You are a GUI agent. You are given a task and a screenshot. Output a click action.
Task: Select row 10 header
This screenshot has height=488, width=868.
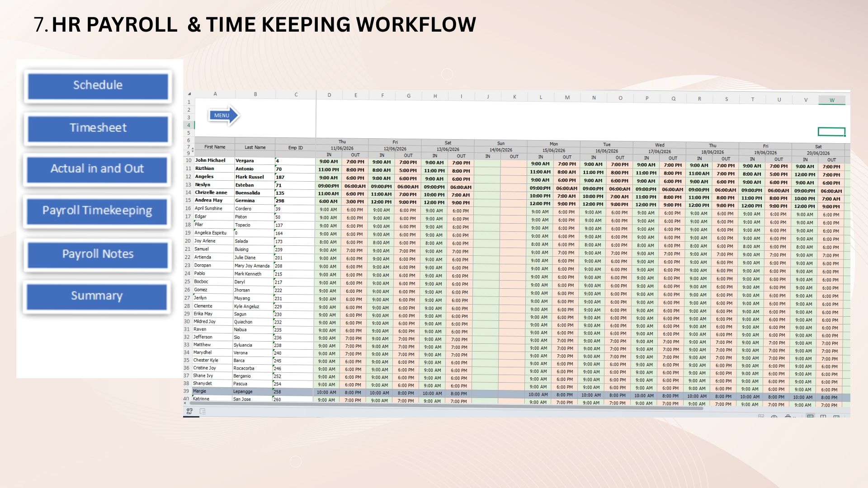pyautogui.click(x=189, y=160)
